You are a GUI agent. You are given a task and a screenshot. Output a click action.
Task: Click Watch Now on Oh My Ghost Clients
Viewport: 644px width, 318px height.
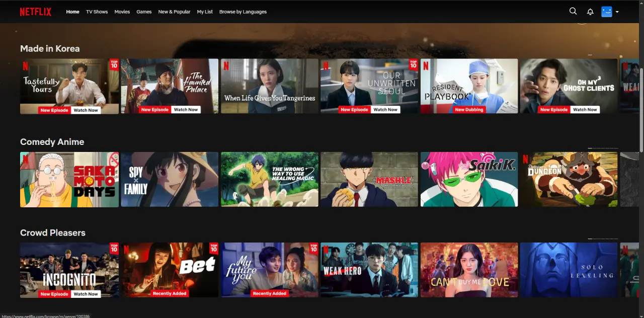tap(585, 110)
